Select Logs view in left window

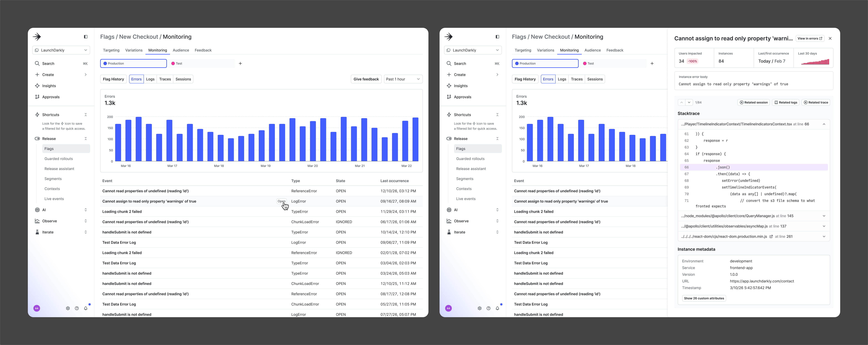150,79
